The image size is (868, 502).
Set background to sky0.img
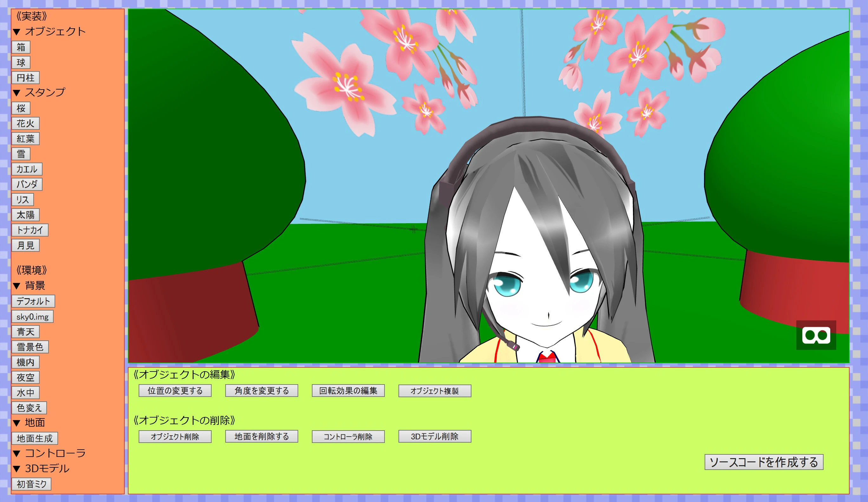32,317
